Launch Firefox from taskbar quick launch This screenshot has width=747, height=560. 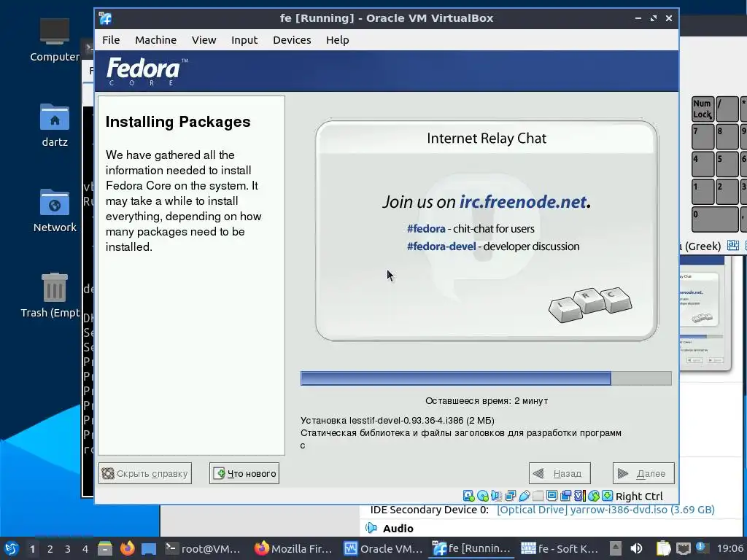point(127,548)
